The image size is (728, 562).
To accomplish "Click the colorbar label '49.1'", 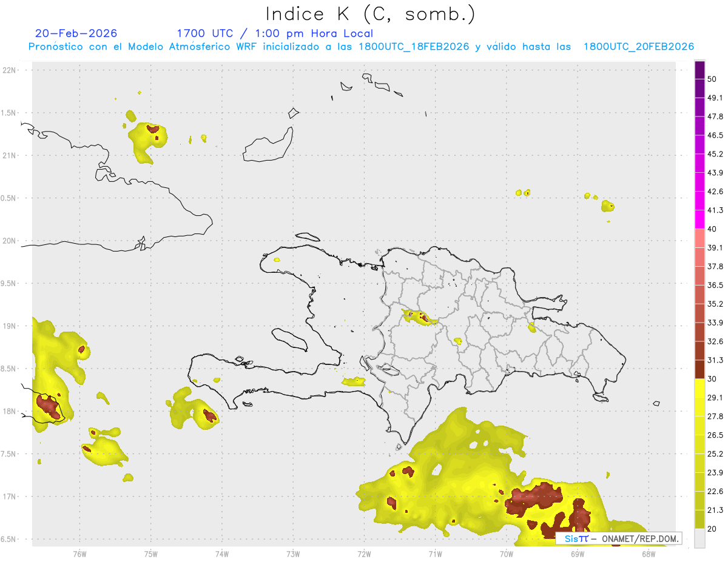I will pos(715,98).
